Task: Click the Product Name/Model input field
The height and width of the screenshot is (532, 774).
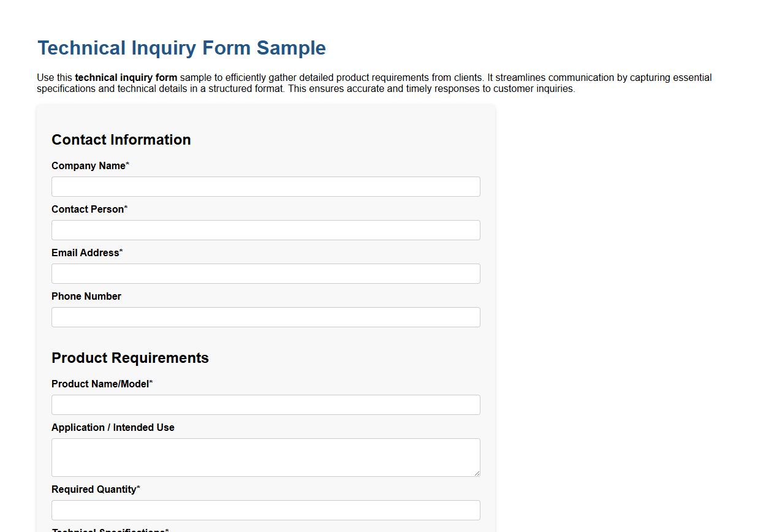Action: coord(265,405)
